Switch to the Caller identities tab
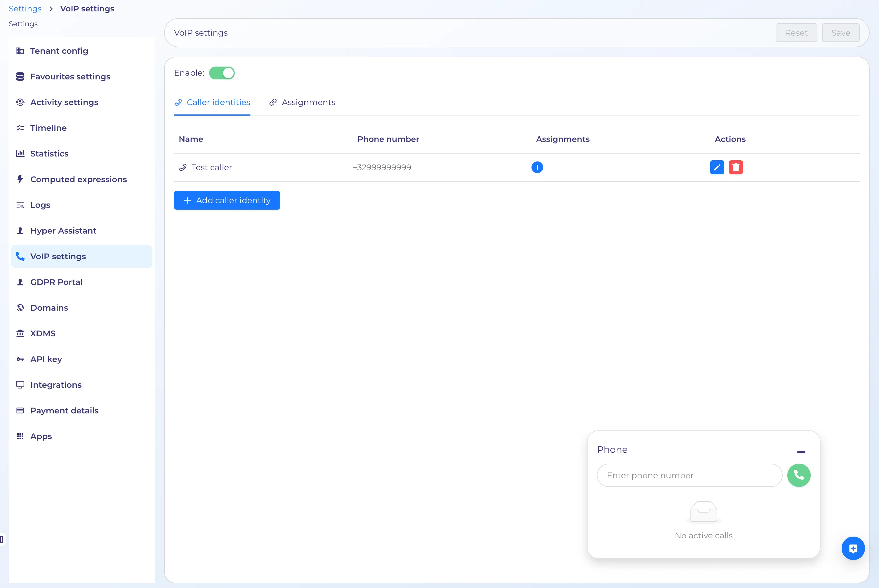This screenshot has width=879, height=588. [x=212, y=102]
